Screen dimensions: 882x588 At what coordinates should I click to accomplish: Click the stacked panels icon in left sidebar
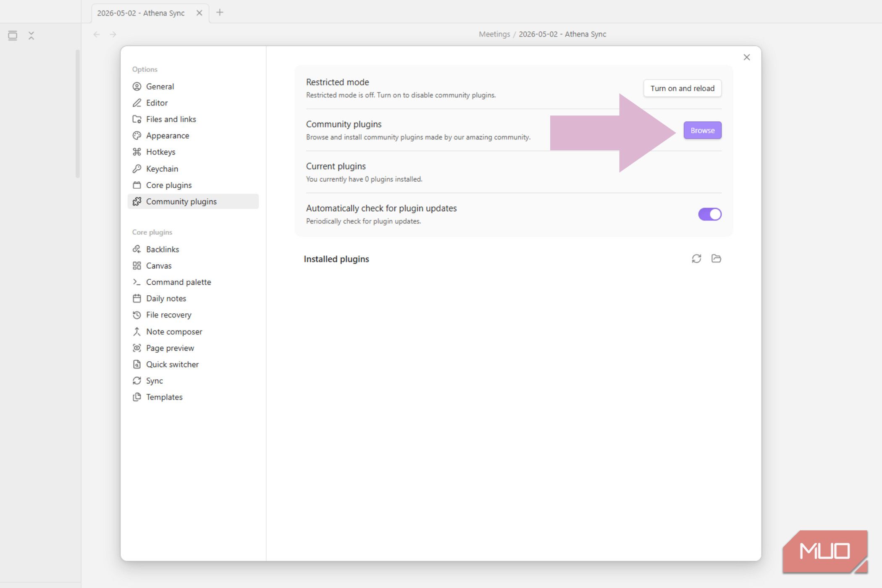[13, 36]
